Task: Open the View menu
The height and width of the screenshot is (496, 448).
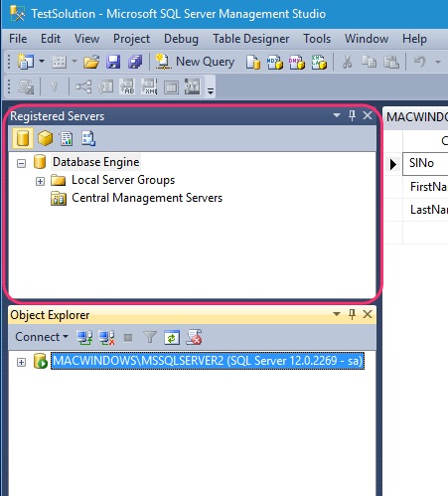Action: tap(86, 39)
